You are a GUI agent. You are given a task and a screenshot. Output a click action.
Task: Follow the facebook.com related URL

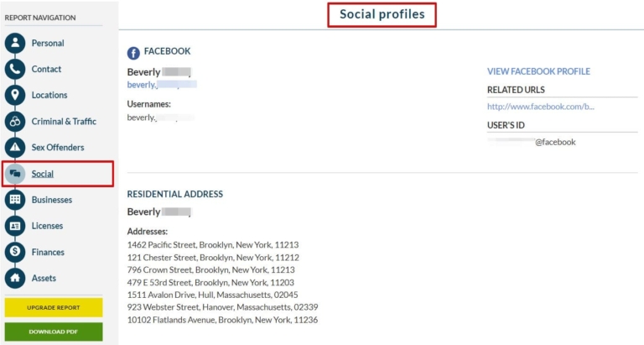(x=541, y=107)
